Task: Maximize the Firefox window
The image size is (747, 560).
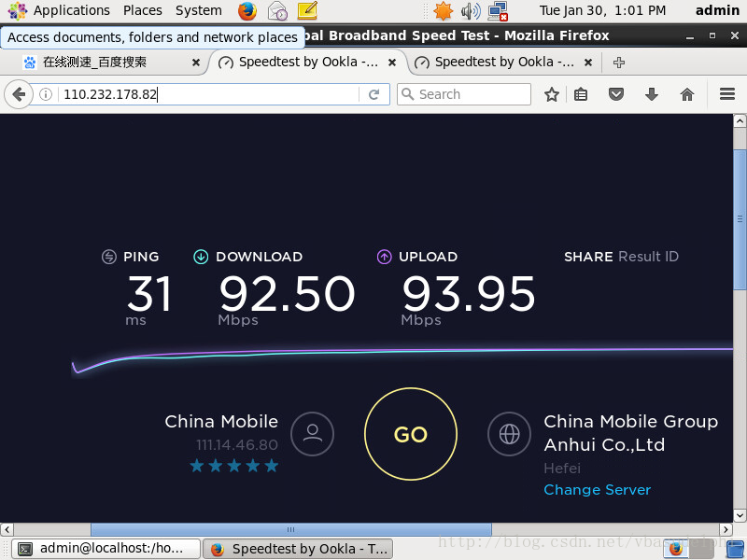Action: pos(712,35)
